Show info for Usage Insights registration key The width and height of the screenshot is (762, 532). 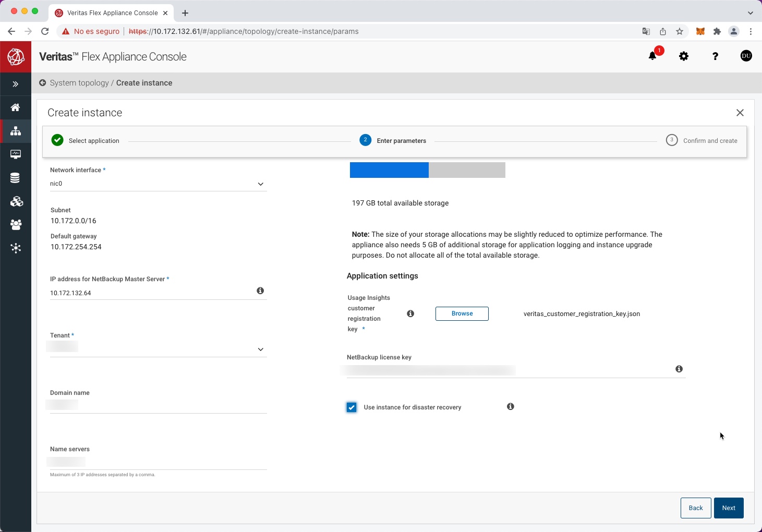click(410, 313)
